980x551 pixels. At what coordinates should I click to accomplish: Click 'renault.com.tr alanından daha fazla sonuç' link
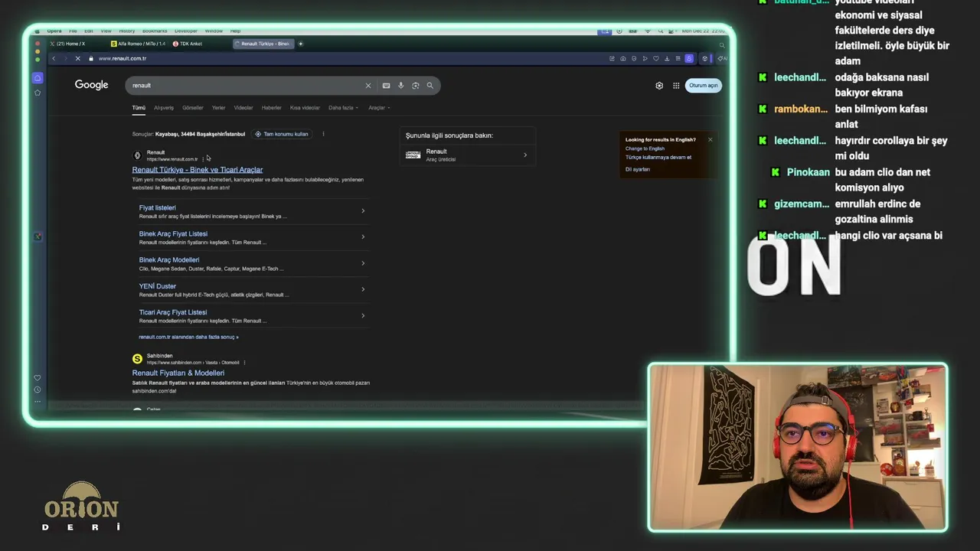188,337
